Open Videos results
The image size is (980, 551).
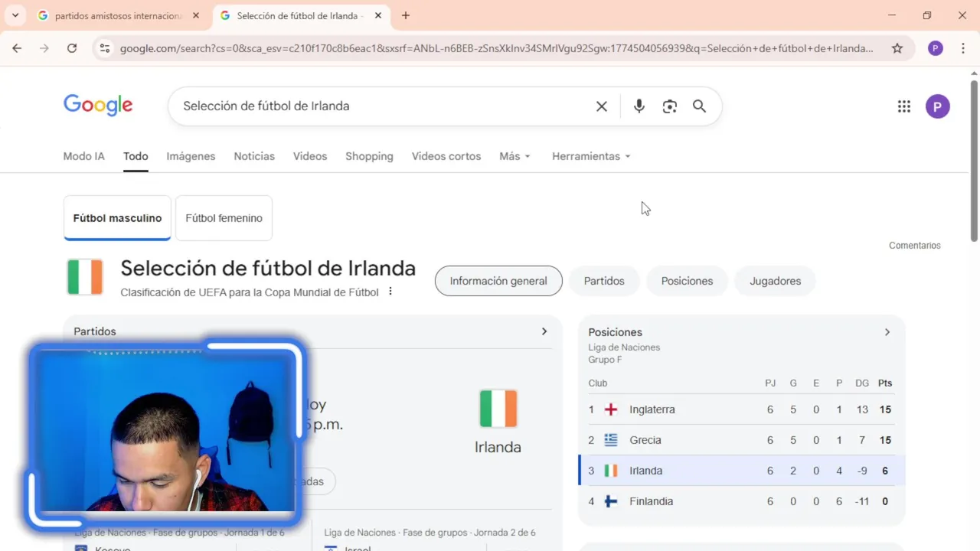pyautogui.click(x=310, y=156)
